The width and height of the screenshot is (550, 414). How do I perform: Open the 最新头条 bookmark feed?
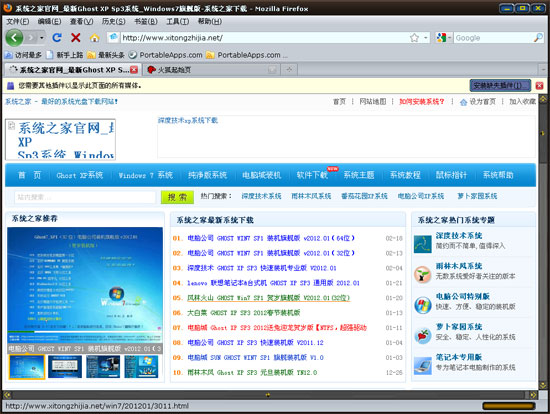106,55
